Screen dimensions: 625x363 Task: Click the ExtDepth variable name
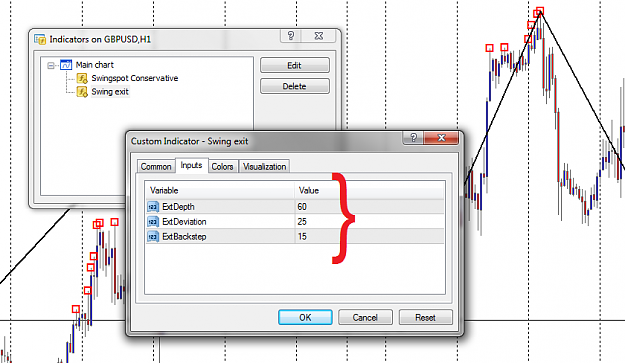click(178, 207)
